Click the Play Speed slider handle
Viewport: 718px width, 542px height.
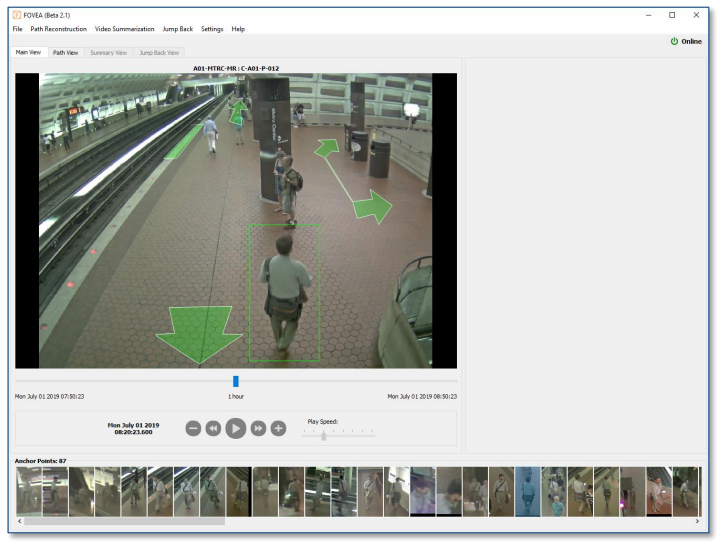pos(324,436)
